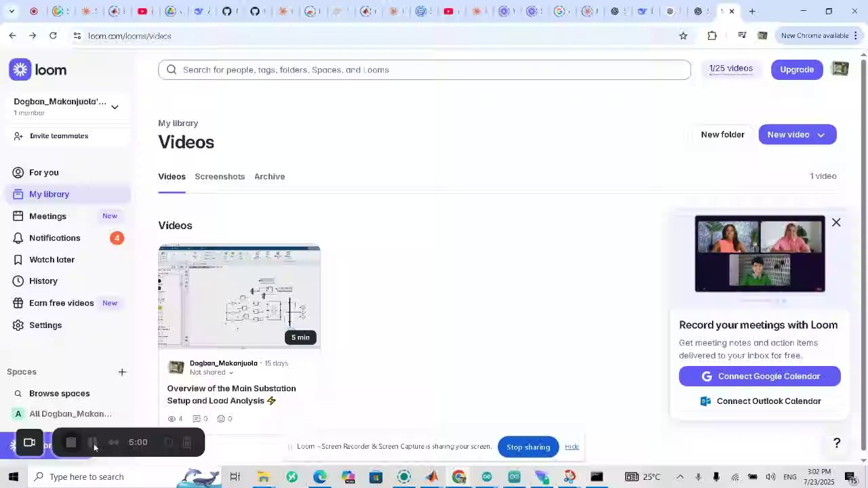Open the browser extensions puzzle icon
The width and height of the screenshot is (868, 488).
pos(712,36)
